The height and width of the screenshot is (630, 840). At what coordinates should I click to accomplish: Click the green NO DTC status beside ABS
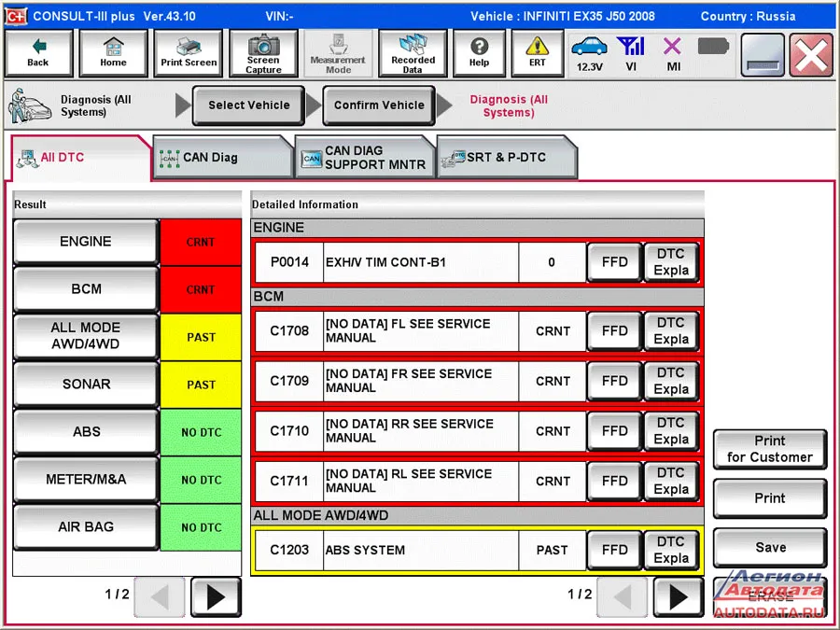click(201, 432)
